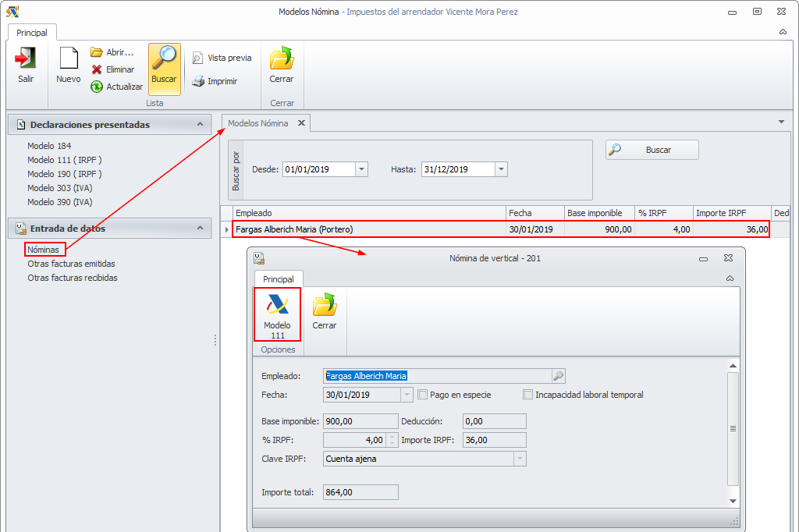
Task: Click the Imprimir printer icon
Action: pos(198,81)
